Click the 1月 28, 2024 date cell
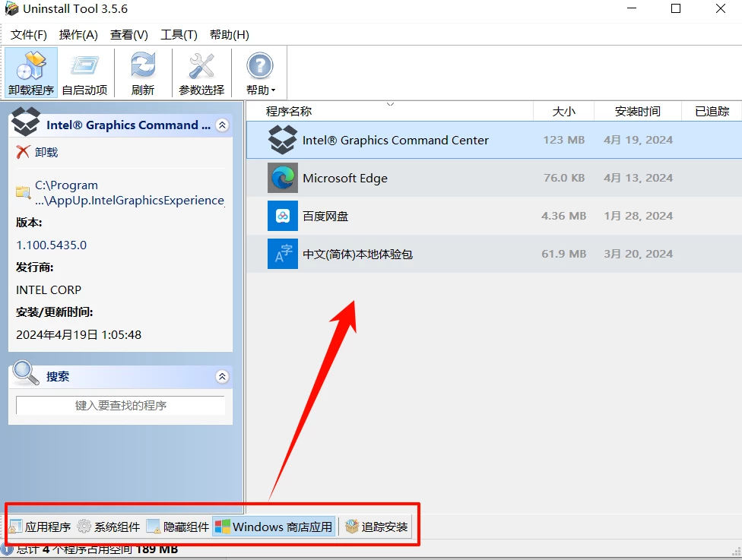This screenshot has width=742, height=560. (638, 216)
